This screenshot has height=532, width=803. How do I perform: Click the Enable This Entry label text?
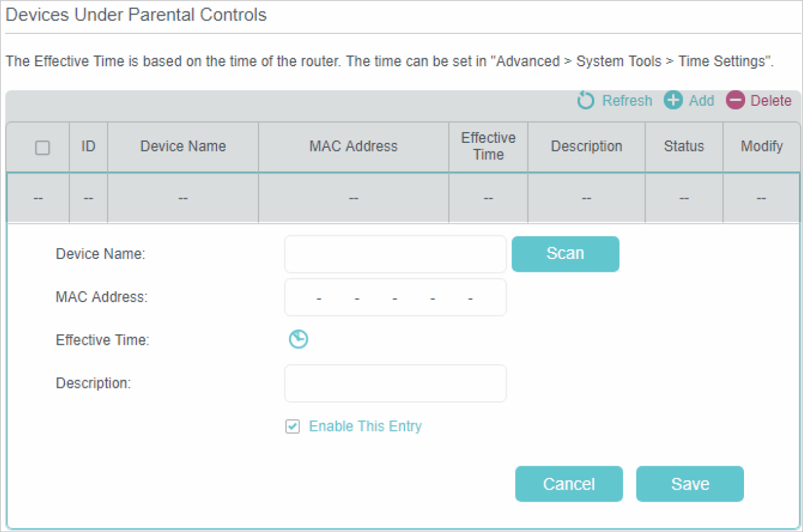pos(365,427)
